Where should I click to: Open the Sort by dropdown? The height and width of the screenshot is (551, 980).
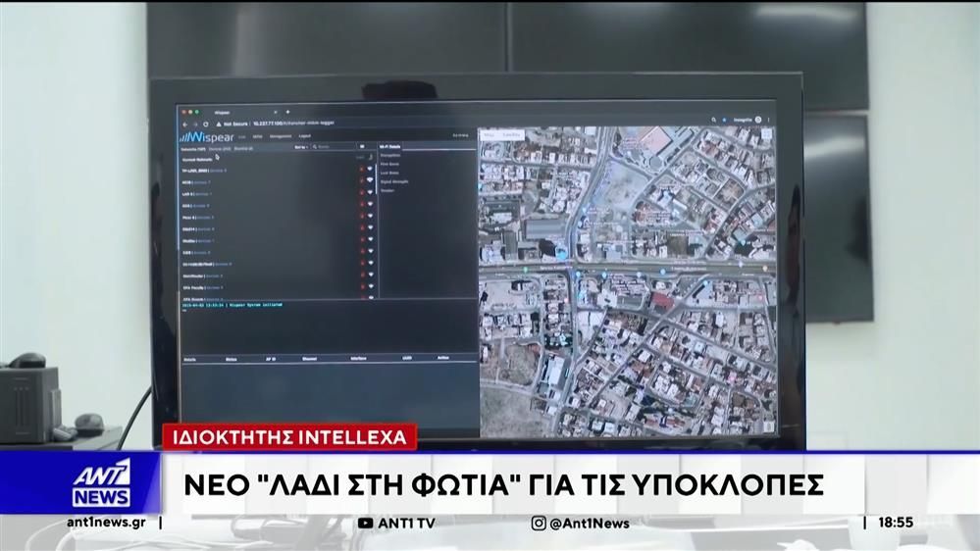tap(301, 147)
